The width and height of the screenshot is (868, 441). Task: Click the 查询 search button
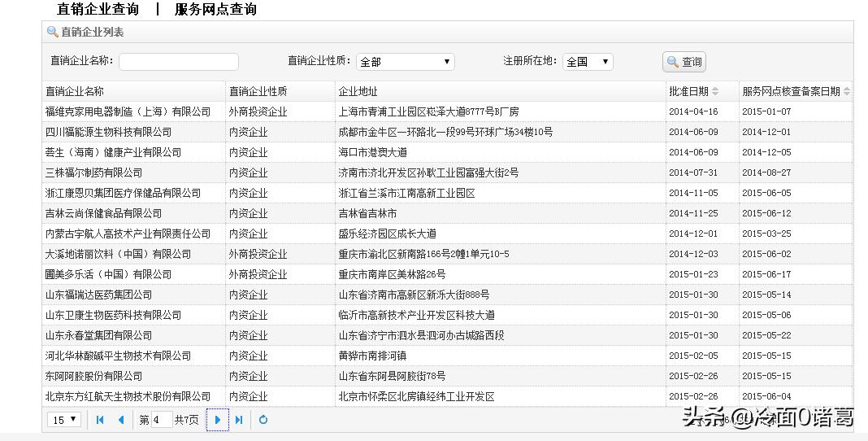pos(684,62)
